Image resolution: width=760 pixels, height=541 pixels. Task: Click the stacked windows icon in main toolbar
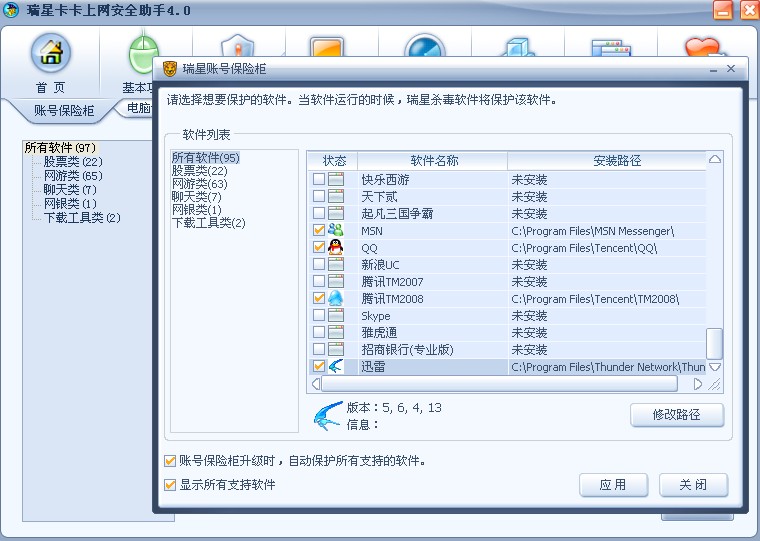click(x=611, y=48)
